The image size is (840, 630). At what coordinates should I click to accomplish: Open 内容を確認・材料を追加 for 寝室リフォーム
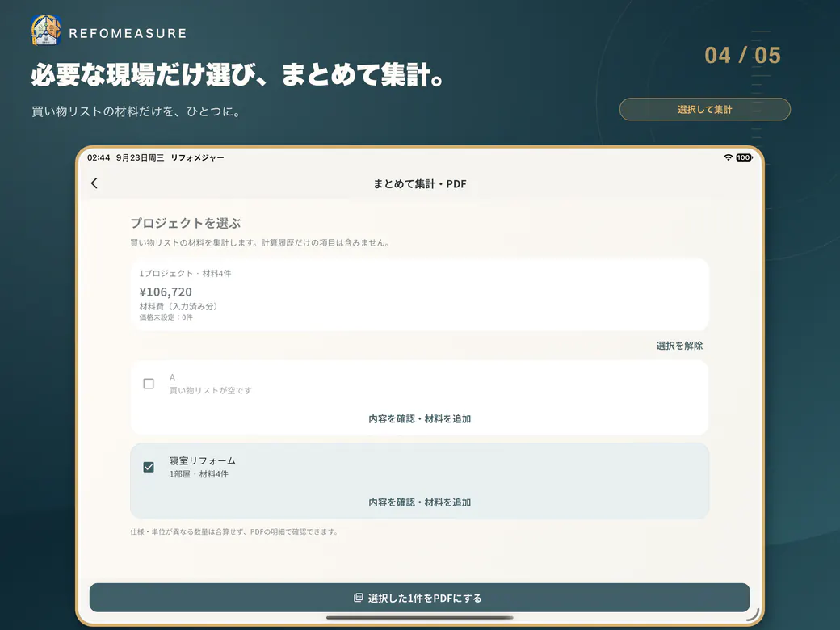(x=419, y=502)
